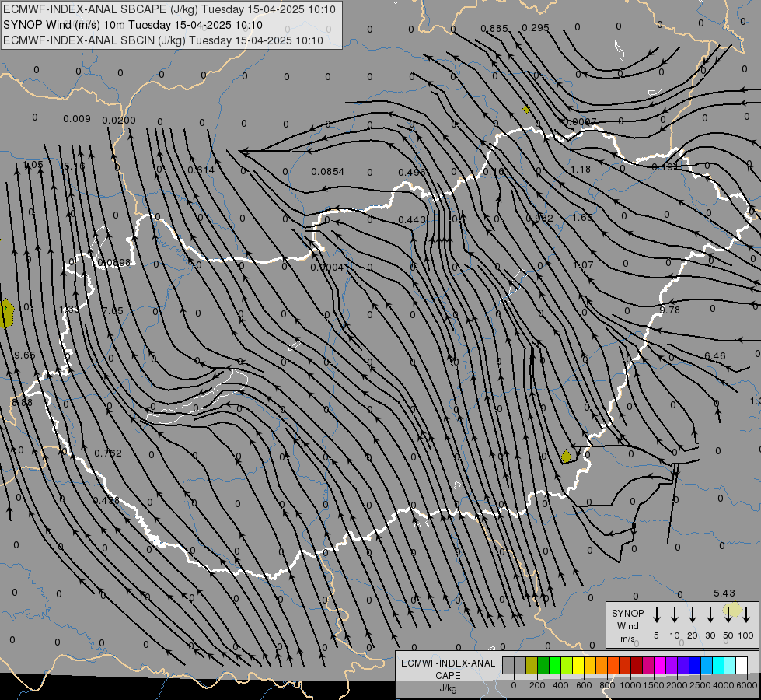Click the 5.43 value above the wind legend

[x=724, y=593]
